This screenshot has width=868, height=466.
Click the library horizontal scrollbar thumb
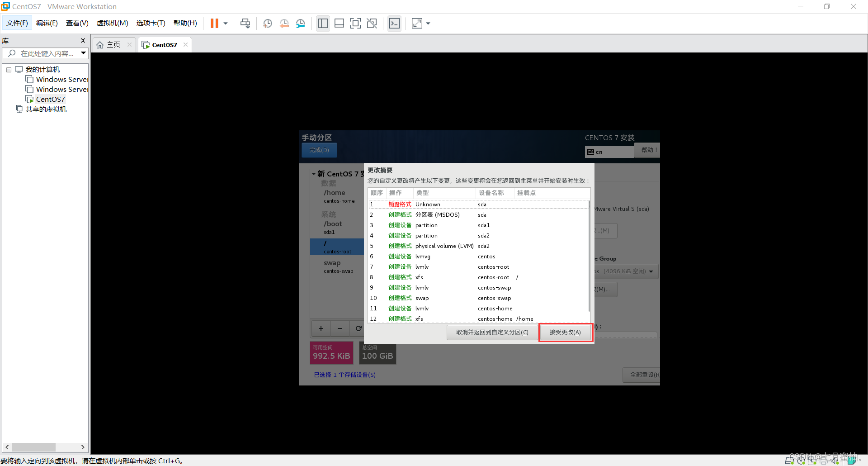(x=34, y=447)
